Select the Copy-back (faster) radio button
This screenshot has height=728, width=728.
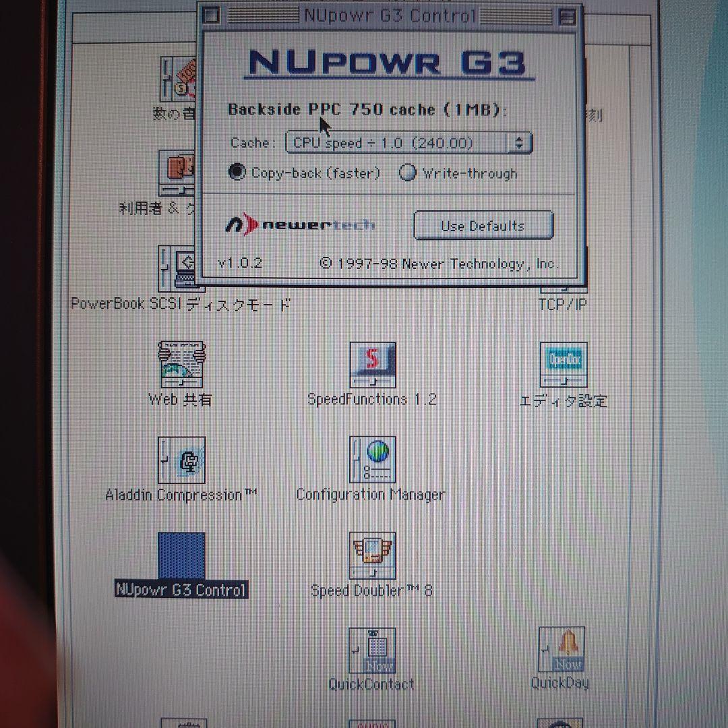pyautogui.click(x=237, y=173)
